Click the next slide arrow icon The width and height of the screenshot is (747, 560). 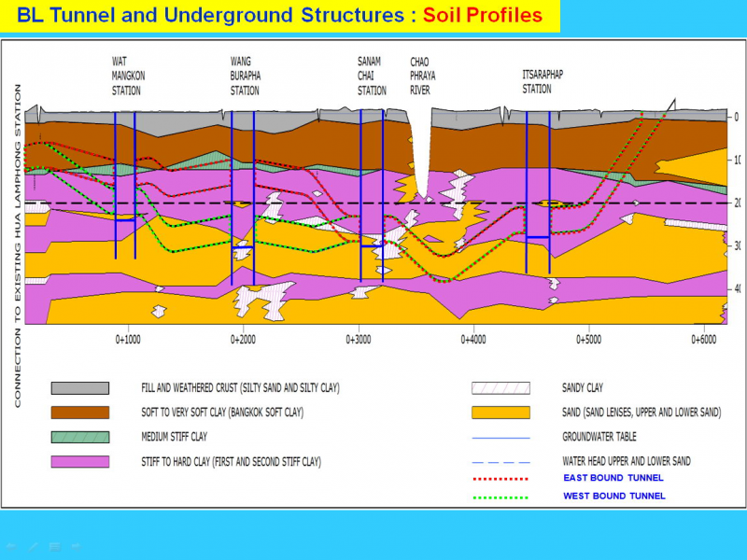pyautogui.click(x=76, y=545)
